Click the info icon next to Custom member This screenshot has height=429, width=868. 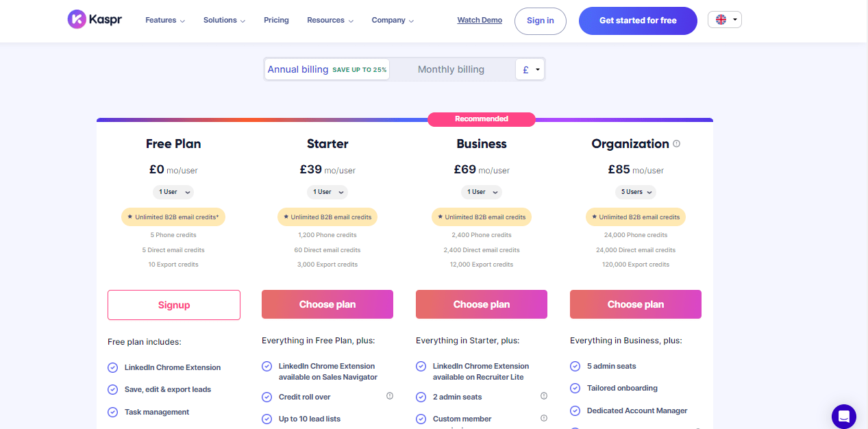point(543,418)
